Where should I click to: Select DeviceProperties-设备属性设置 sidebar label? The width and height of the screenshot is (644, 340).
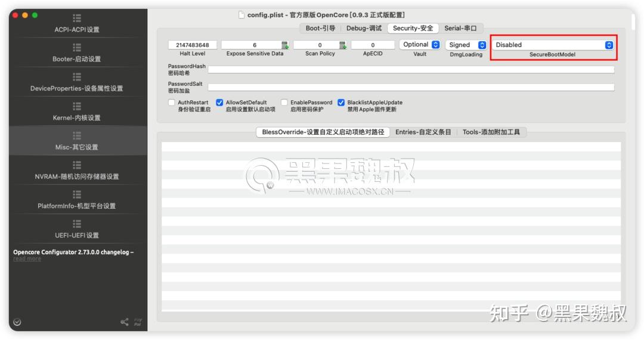point(77,88)
